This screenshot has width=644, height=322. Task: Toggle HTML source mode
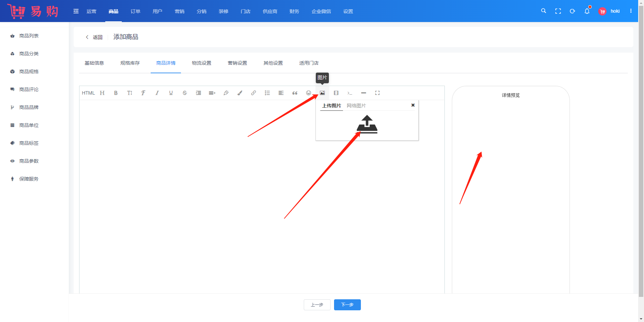click(x=88, y=93)
